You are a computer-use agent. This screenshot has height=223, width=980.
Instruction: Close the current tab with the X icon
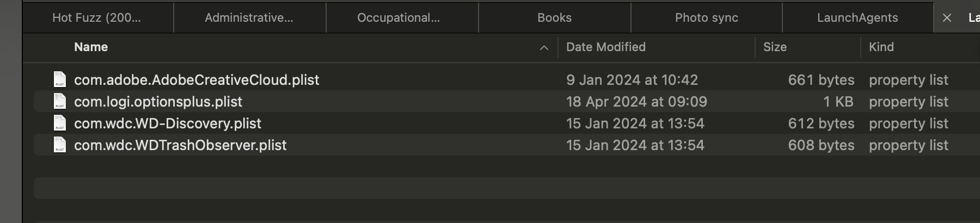[947, 18]
